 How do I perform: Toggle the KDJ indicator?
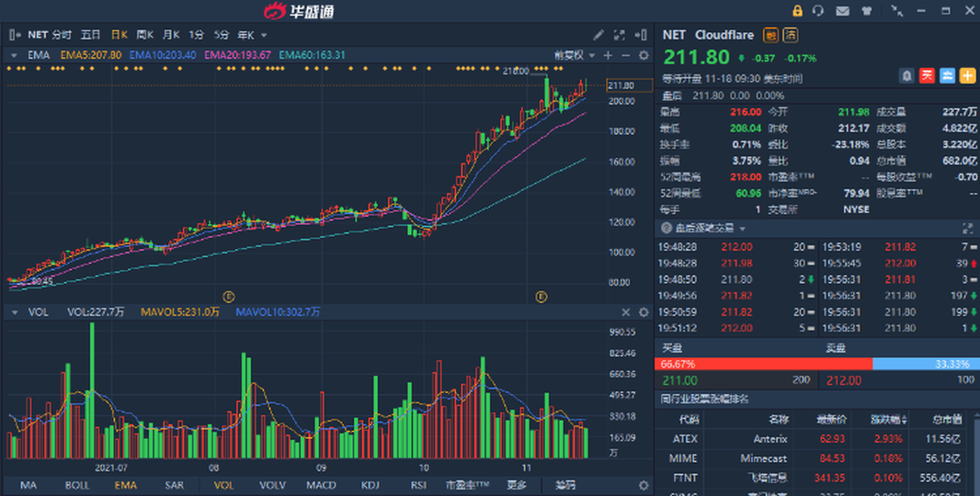coord(370,485)
